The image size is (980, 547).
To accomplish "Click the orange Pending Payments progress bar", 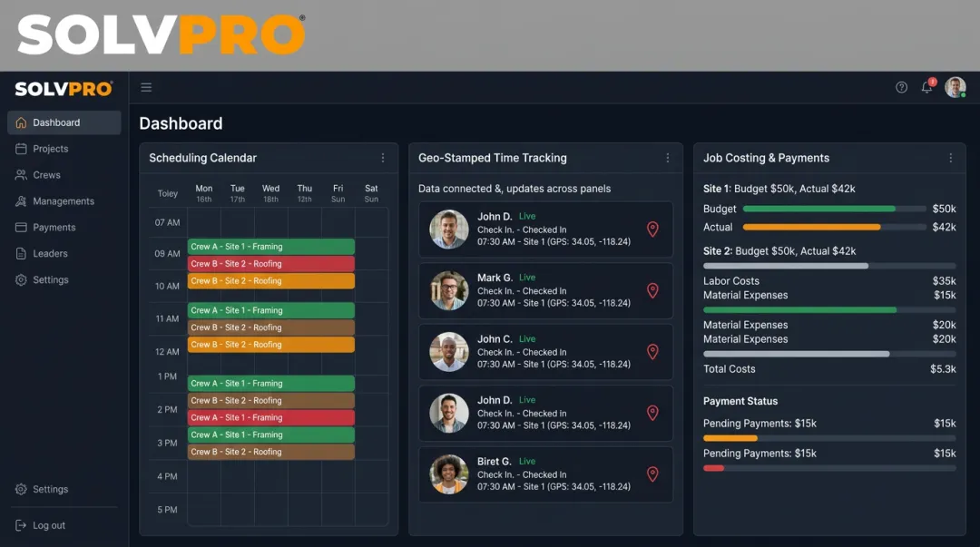I will click(x=829, y=438).
